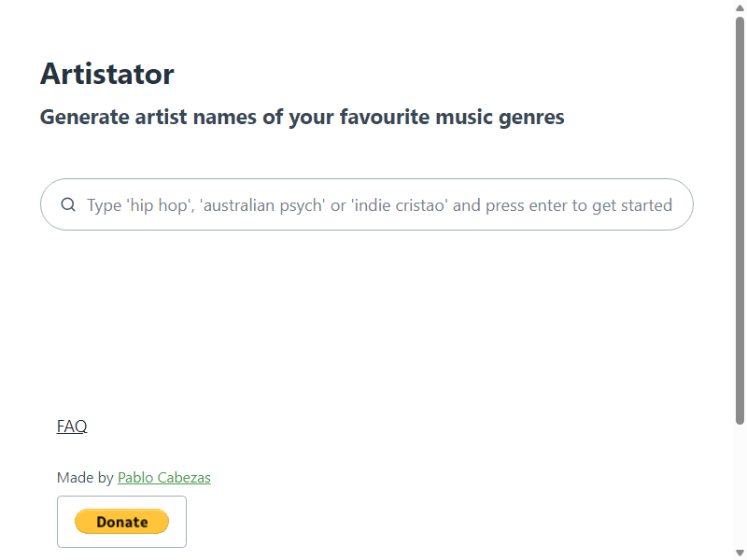The width and height of the screenshot is (747, 560).
Task: Click the white box around the Donate button
Action: [x=122, y=522]
